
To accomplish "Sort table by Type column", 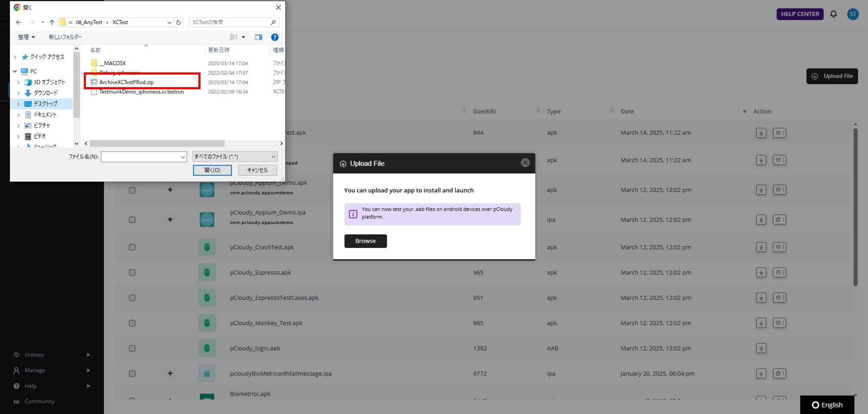I will coord(553,111).
